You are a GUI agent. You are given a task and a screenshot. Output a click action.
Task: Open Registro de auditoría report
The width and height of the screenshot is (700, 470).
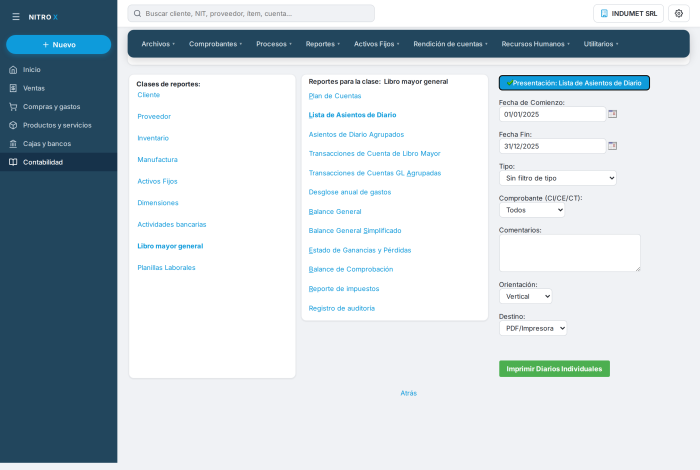click(x=342, y=308)
